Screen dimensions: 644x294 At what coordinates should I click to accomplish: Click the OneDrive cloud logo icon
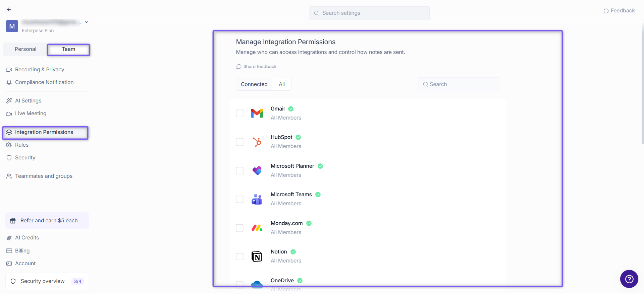(x=257, y=284)
